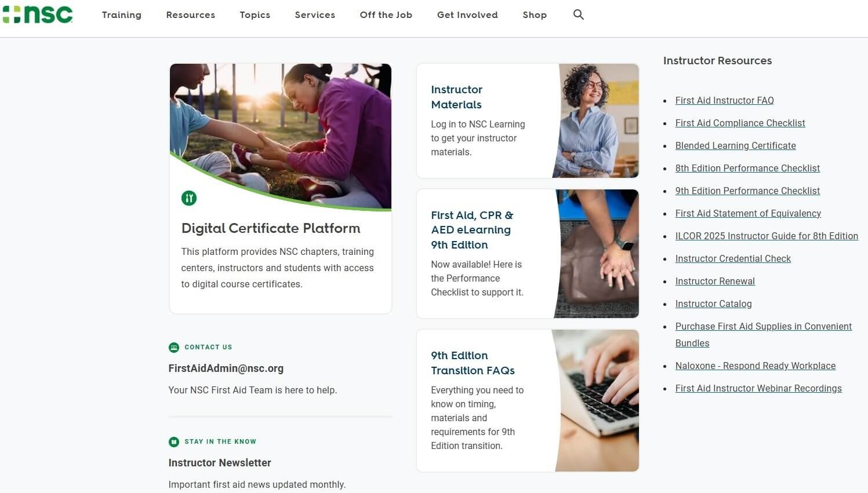This screenshot has height=493, width=868.
Task: Open Instructor Renewal link
Action: point(716,281)
